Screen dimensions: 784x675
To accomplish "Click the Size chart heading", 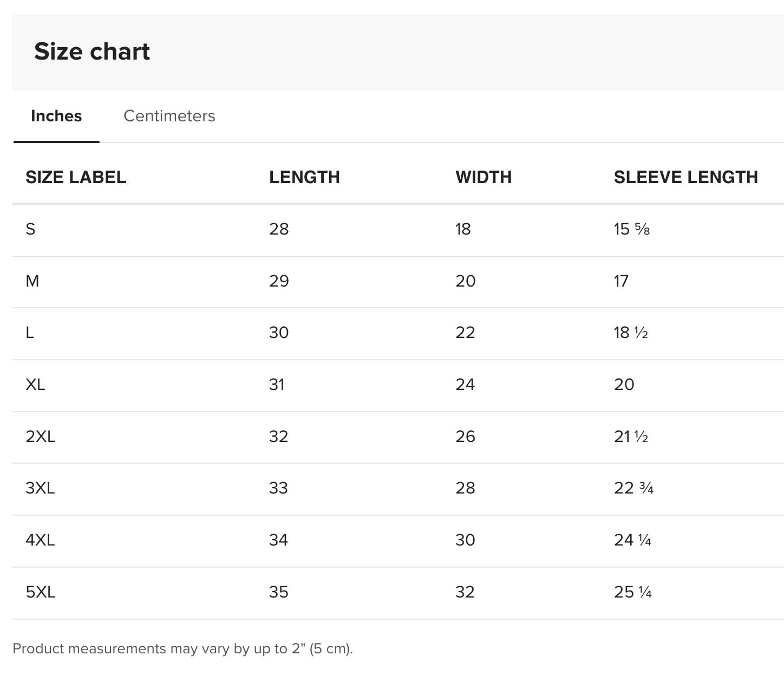I will pos(92,51).
